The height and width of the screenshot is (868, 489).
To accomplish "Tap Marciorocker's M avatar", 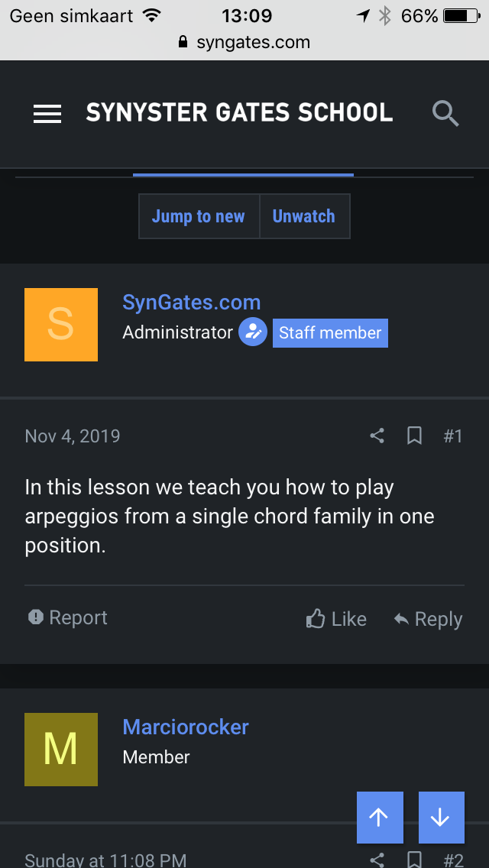I will tap(61, 750).
